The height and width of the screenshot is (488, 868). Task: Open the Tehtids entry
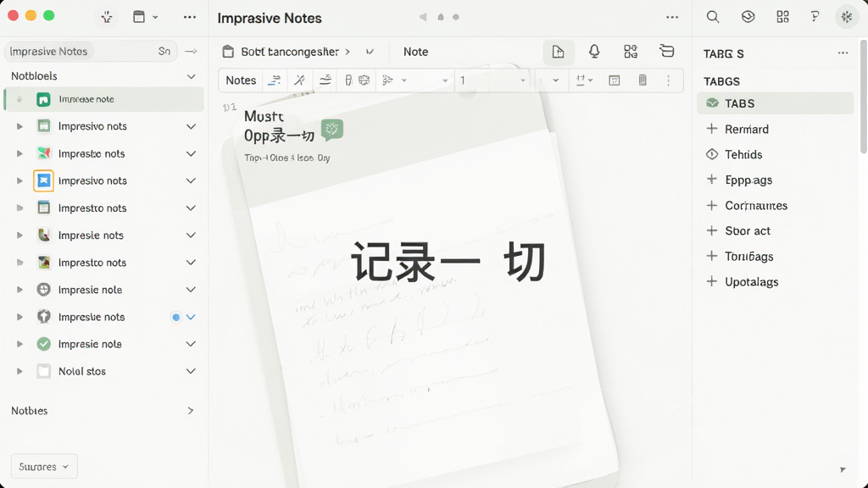[x=743, y=154]
